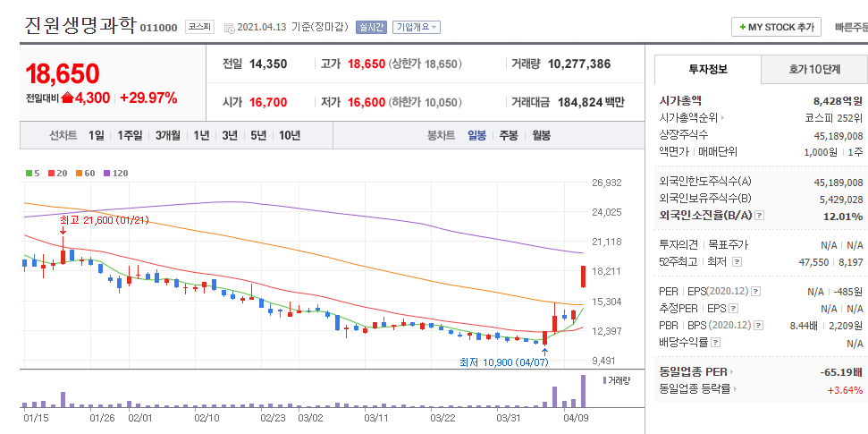Image resolution: width=868 pixels, height=434 pixels.
Task: Click the 전일 value 14,350
Action: 268,64
